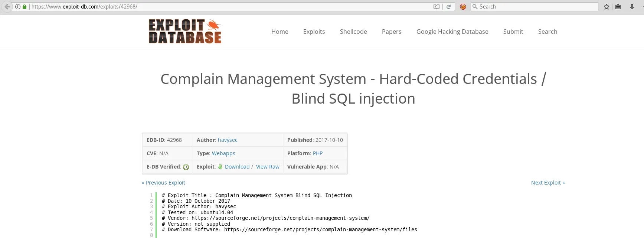Screen dimensions: 644x238
Task: Click the green padlock security icon
Action: pos(24,7)
